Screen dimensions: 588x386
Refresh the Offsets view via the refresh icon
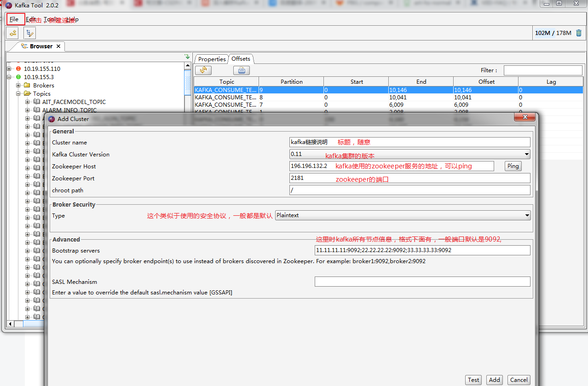tap(203, 70)
